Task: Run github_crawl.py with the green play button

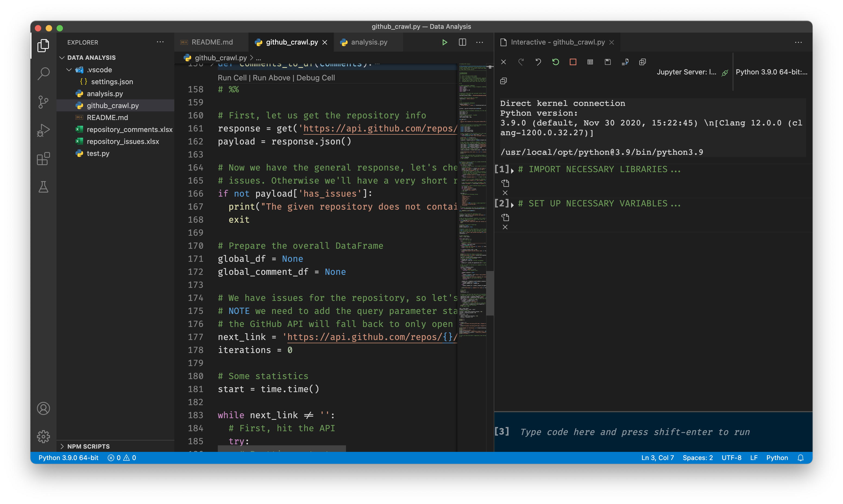Action: 444,42
